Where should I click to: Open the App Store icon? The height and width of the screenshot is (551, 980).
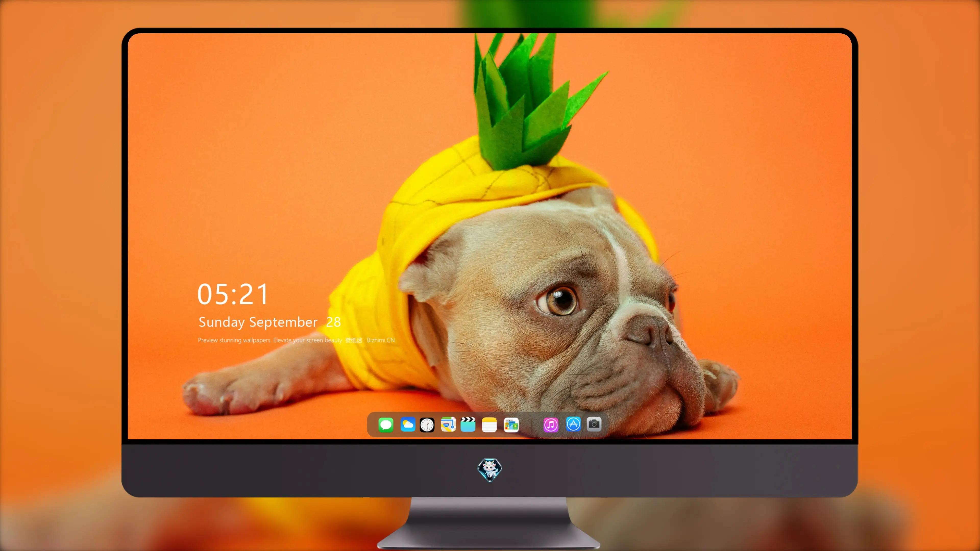(x=573, y=424)
